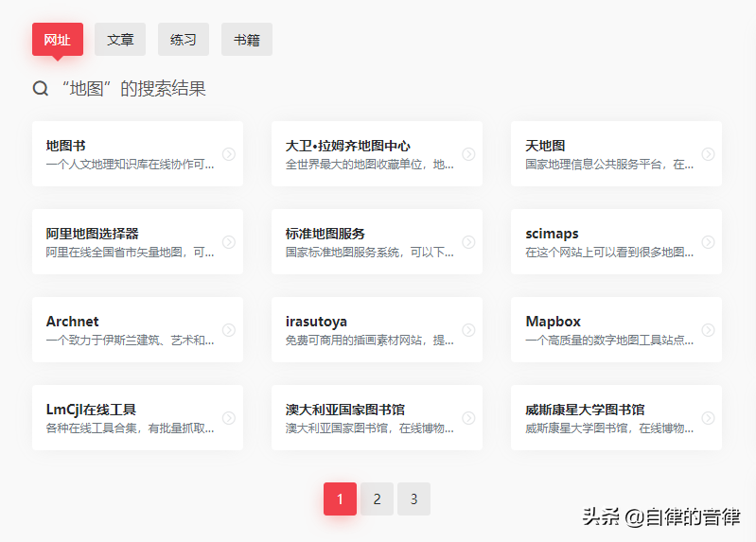Image resolution: width=756 pixels, height=542 pixels.
Task: Click arrow icon on 标准地图服务 card
Action: 468,241
